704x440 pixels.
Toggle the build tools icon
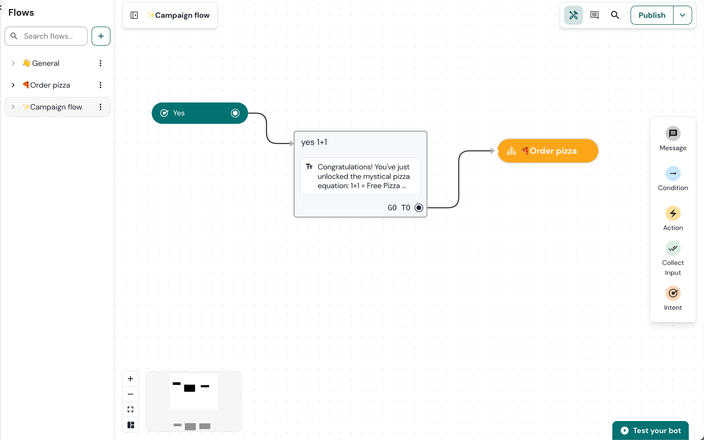[573, 15]
